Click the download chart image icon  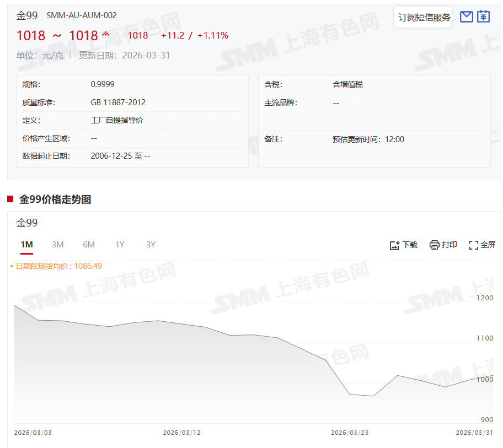tap(394, 245)
